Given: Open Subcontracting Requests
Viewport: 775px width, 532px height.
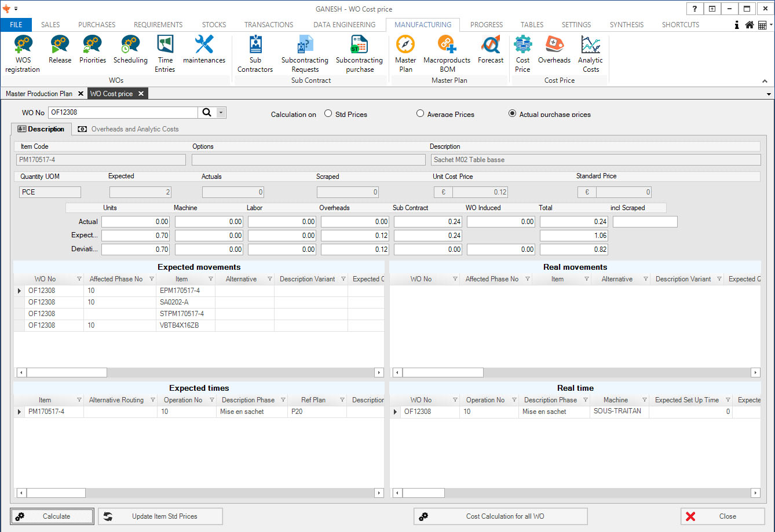Looking at the screenshot, I should tap(305, 54).
